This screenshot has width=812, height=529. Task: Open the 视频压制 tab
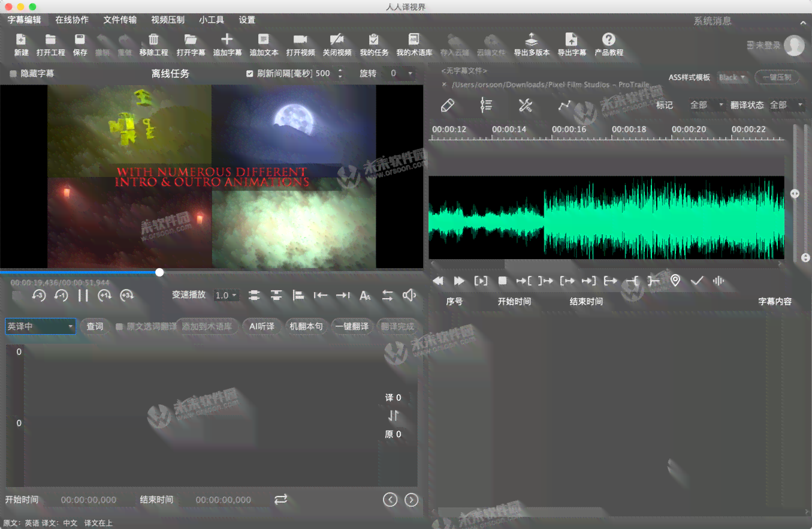168,20
